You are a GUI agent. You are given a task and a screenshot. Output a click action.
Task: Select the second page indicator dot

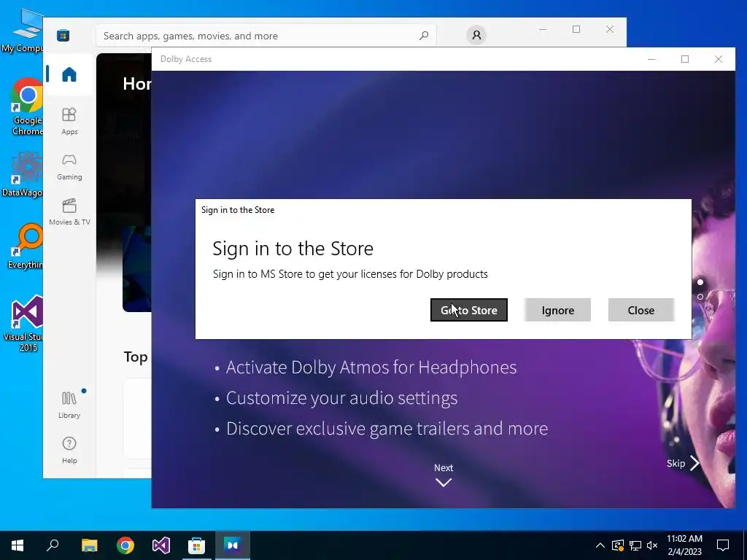coord(700,297)
